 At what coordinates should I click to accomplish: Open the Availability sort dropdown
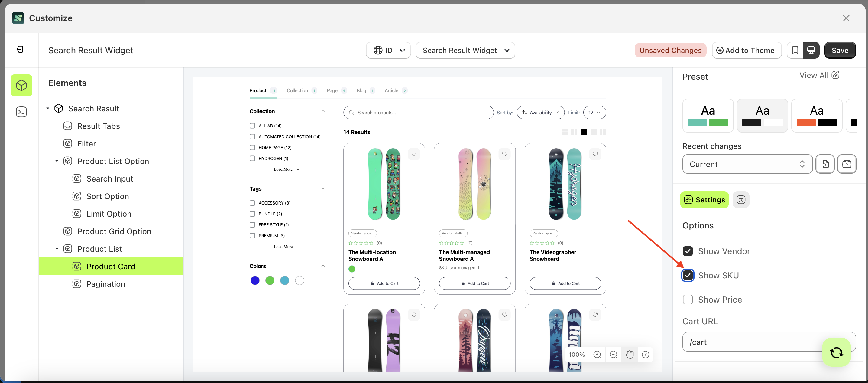click(540, 112)
